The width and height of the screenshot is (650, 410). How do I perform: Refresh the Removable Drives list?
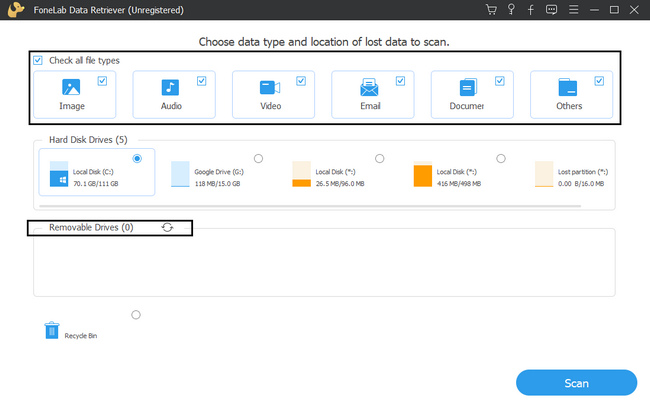[x=167, y=227]
